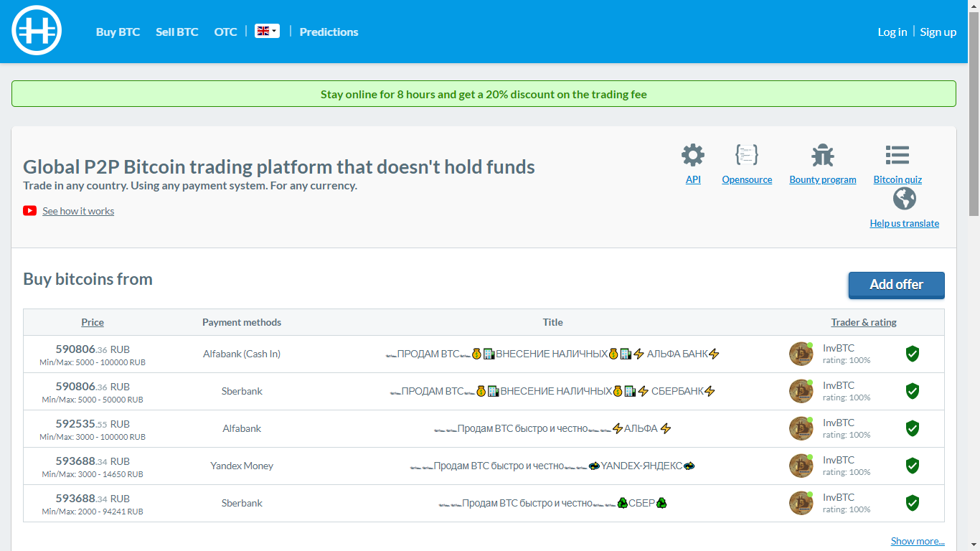The width and height of the screenshot is (980, 551).
Task: Open the language flag dropdown
Action: (267, 31)
